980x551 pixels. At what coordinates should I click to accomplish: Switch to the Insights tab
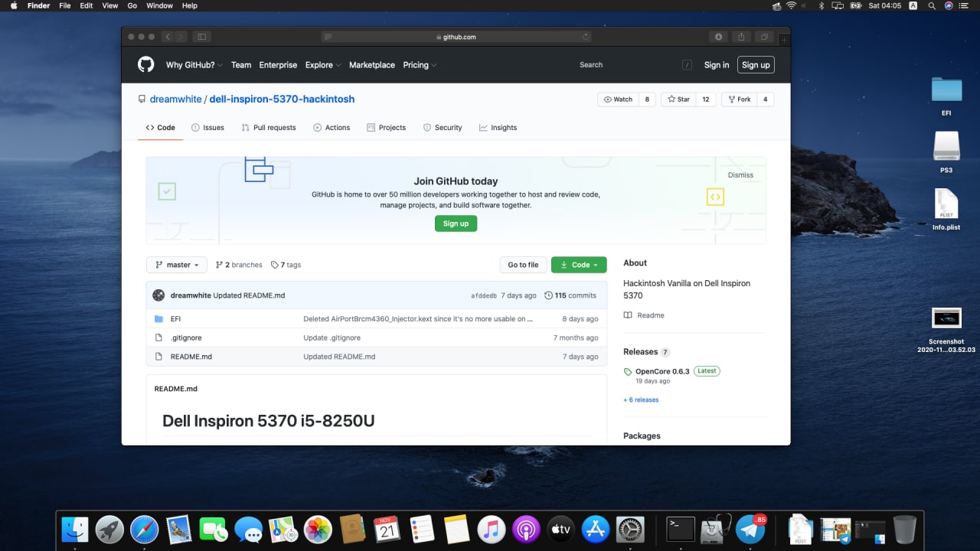498,128
